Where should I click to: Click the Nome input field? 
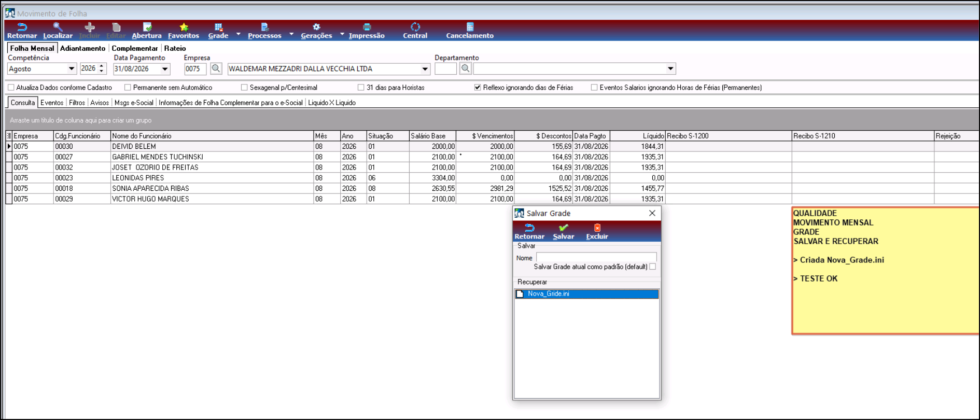click(x=596, y=257)
